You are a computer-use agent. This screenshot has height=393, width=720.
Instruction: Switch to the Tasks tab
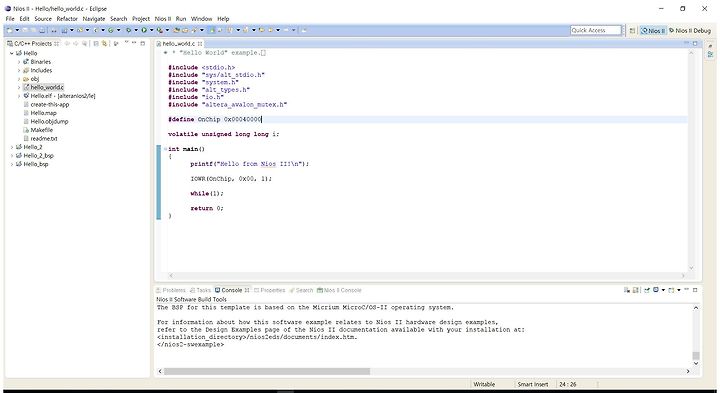(200, 290)
